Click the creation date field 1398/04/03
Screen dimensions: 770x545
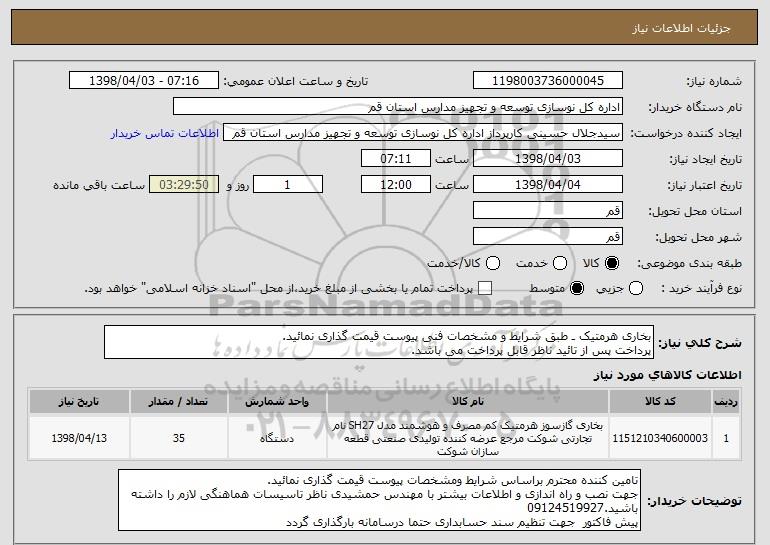coord(548,159)
